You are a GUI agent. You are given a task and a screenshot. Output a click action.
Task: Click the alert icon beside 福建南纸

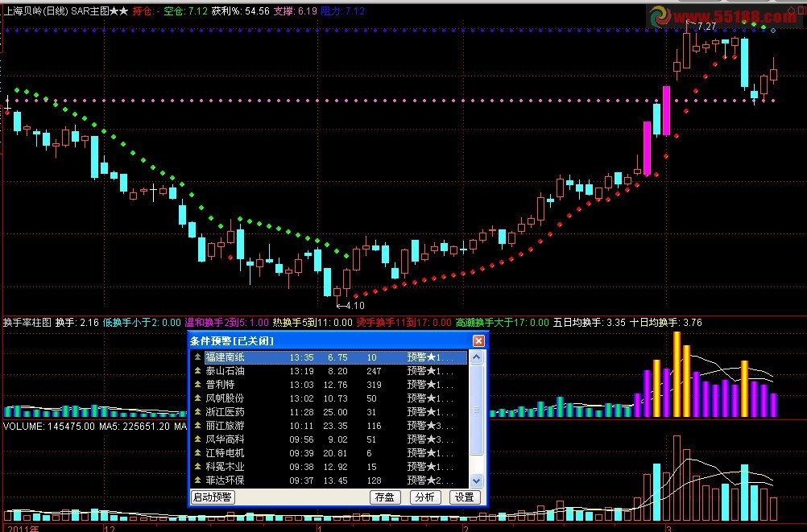[x=197, y=357]
